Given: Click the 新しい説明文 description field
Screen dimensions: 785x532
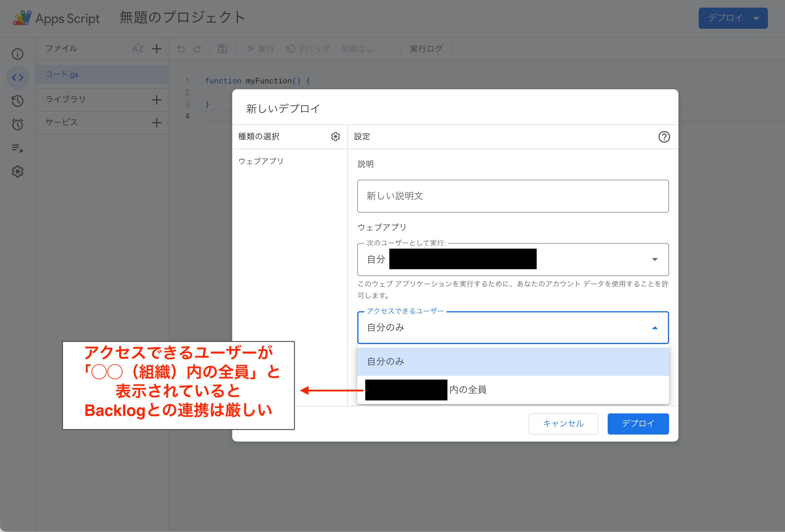Looking at the screenshot, I should [513, 196].
